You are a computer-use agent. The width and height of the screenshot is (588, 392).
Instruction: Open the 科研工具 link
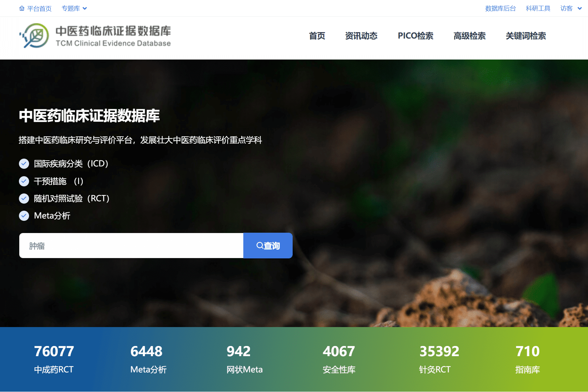[538, 8]
